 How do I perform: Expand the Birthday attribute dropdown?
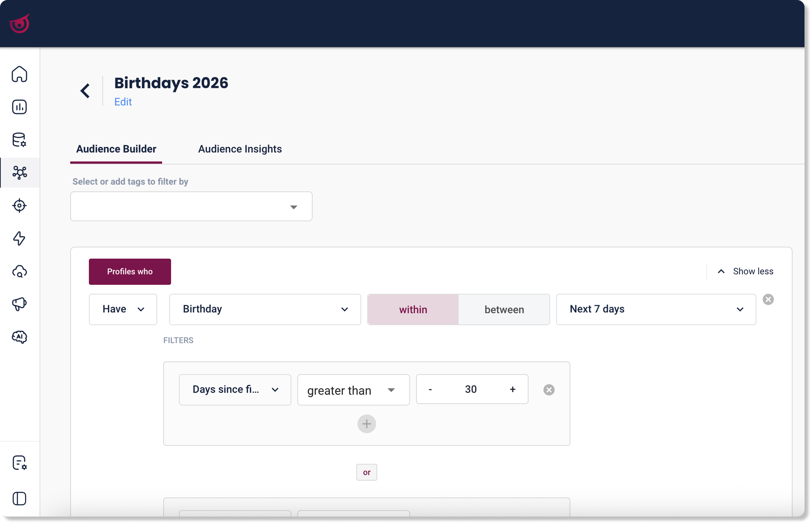[265, 309]
